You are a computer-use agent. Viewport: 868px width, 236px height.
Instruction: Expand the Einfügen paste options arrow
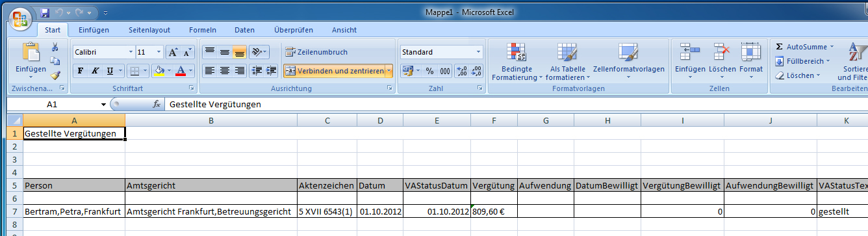click(31, 77)
